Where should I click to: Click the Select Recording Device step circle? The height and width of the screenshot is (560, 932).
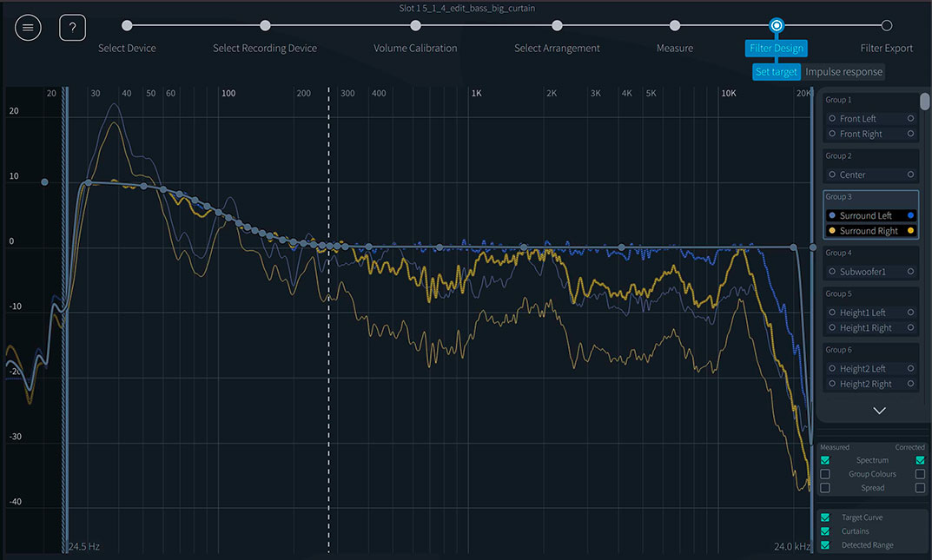pos(265,26)
